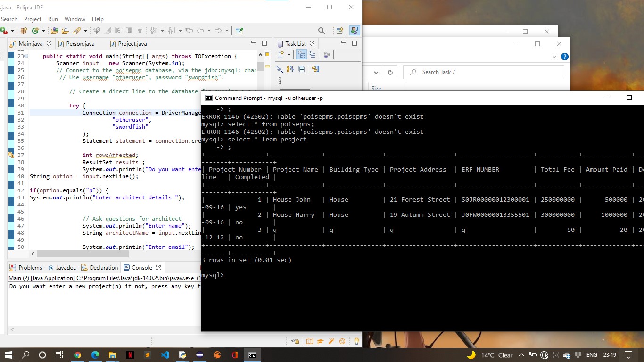The height and width of the screenshot is (362, 644).
Task: Open the Window menu in Eclipse
Action: click(75, 19)
